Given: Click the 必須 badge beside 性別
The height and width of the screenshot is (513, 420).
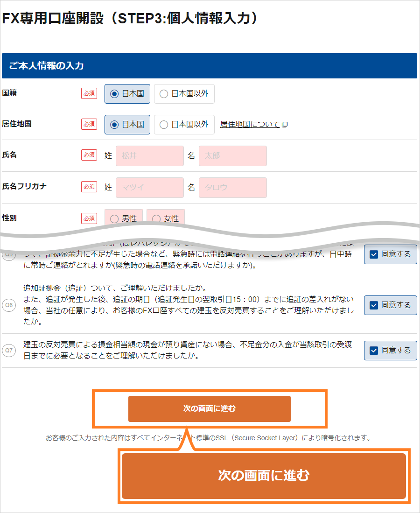Looking at the screenshot, I should click(x=89, y=218).
